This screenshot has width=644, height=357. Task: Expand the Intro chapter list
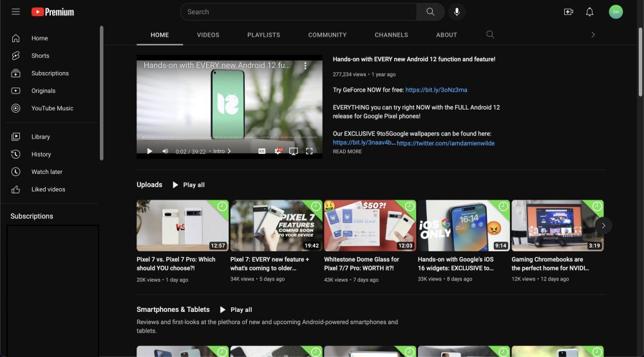pos(222,151)
